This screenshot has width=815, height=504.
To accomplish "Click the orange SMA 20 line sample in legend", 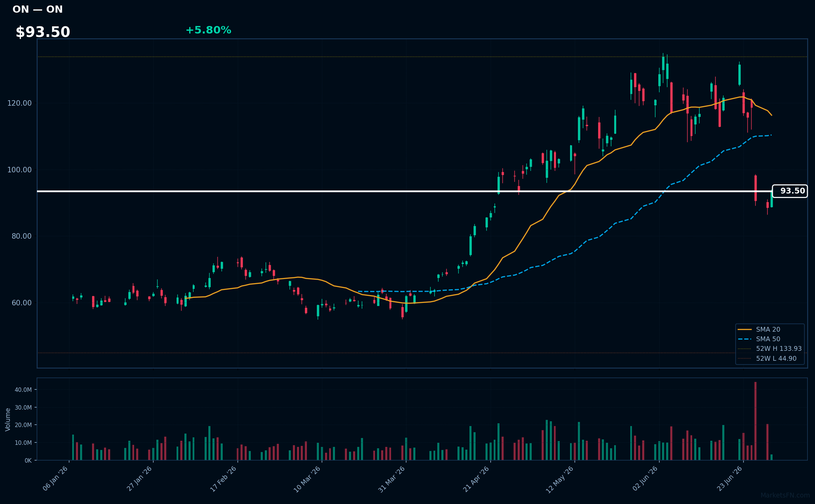I will click(x=745, y=329).
